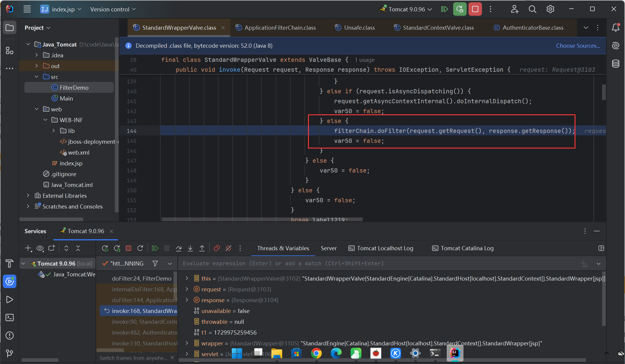Expand the 'request' variable in debugger

pos(187,289)
